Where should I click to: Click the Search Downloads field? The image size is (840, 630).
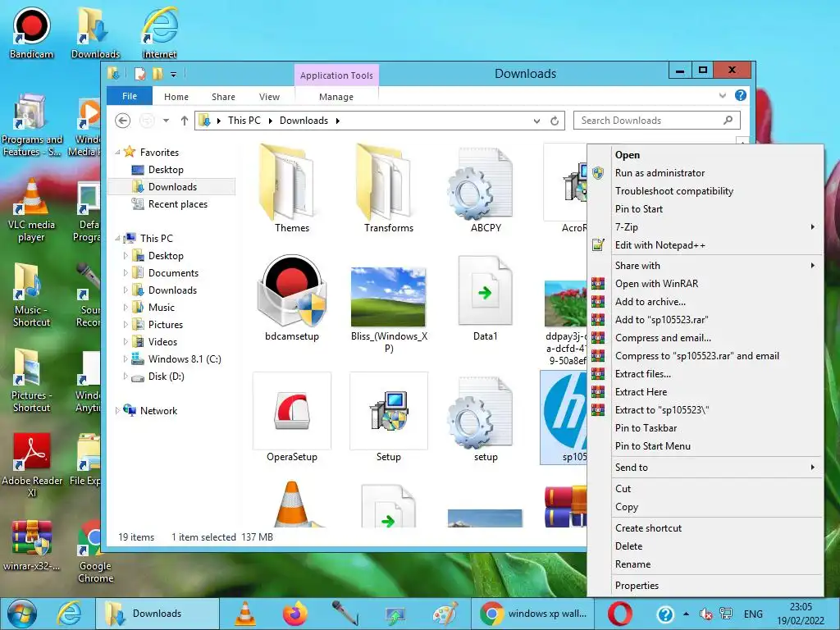[x=657, y=121]
